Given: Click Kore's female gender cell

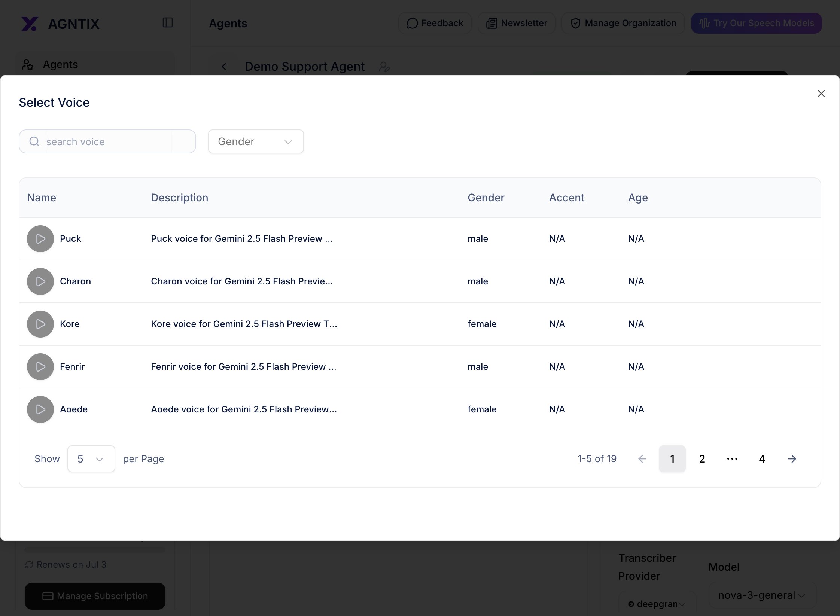Looking at the screenshot, I should (x=482, y=324).
